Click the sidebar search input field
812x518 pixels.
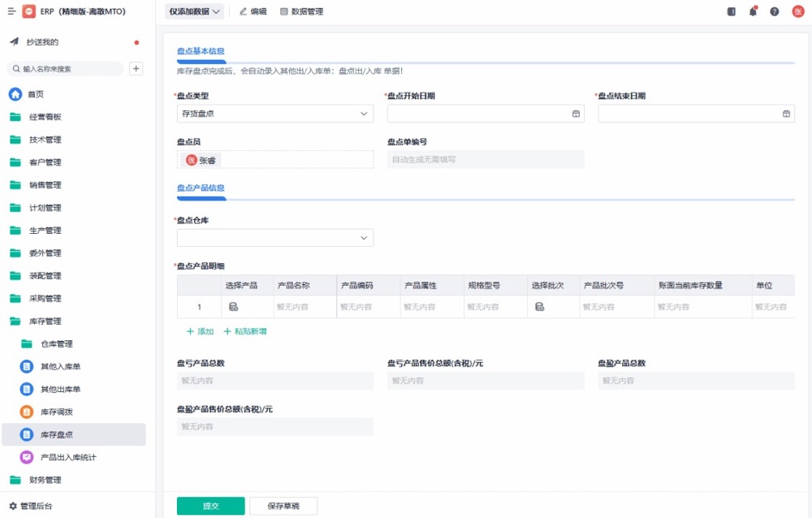coord(69,69)
